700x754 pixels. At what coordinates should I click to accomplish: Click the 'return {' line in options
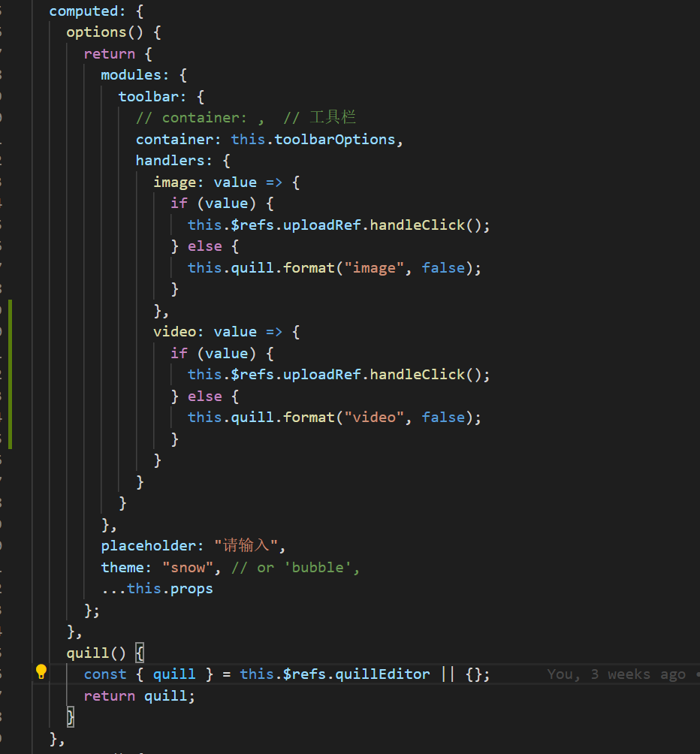click(x=118, y=54)
